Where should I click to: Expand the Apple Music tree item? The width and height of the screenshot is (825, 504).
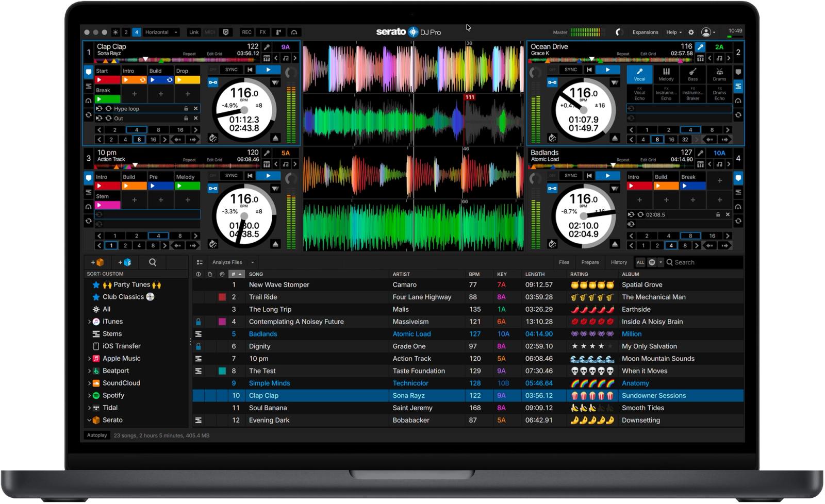89,359
